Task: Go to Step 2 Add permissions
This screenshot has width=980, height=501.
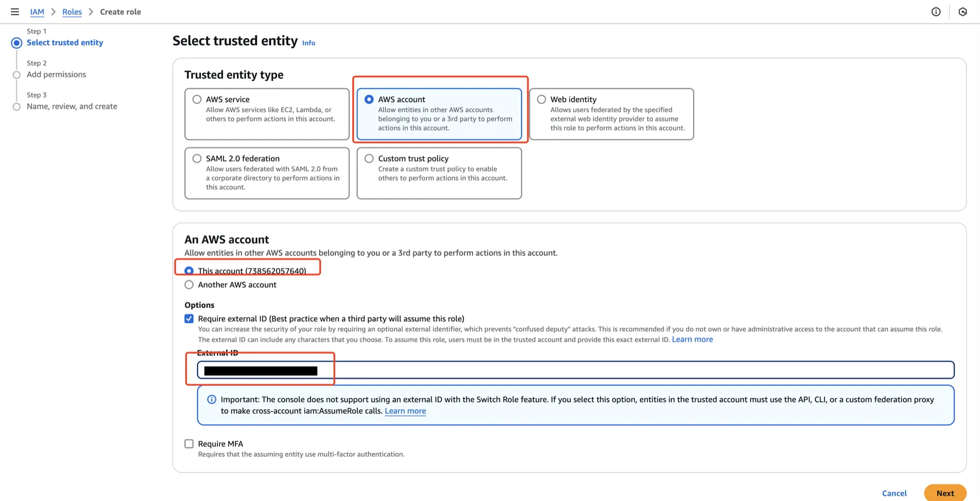Action: coord(56,74)
